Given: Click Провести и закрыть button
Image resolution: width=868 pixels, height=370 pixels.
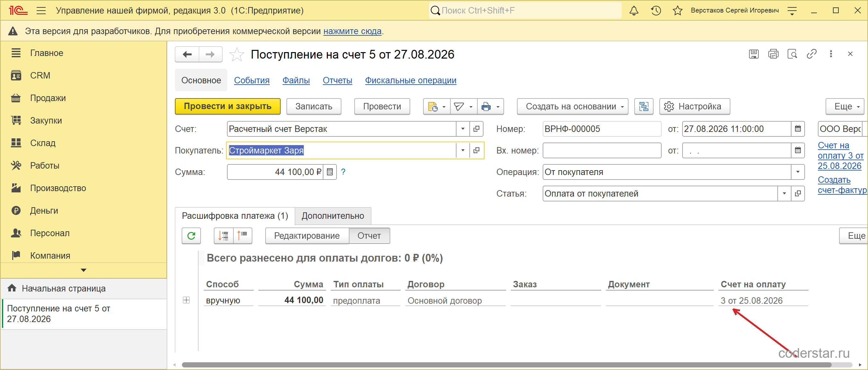Looking at the screenshot, I should (227, 106).
